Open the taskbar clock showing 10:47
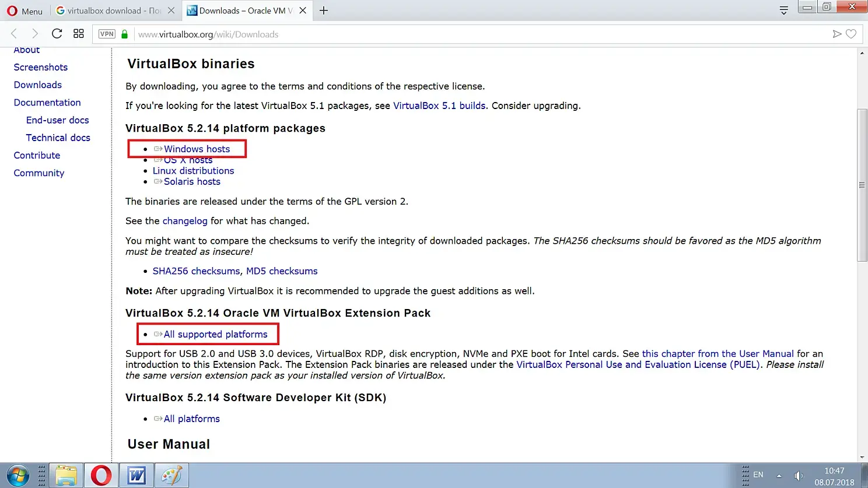 (834, 476)
